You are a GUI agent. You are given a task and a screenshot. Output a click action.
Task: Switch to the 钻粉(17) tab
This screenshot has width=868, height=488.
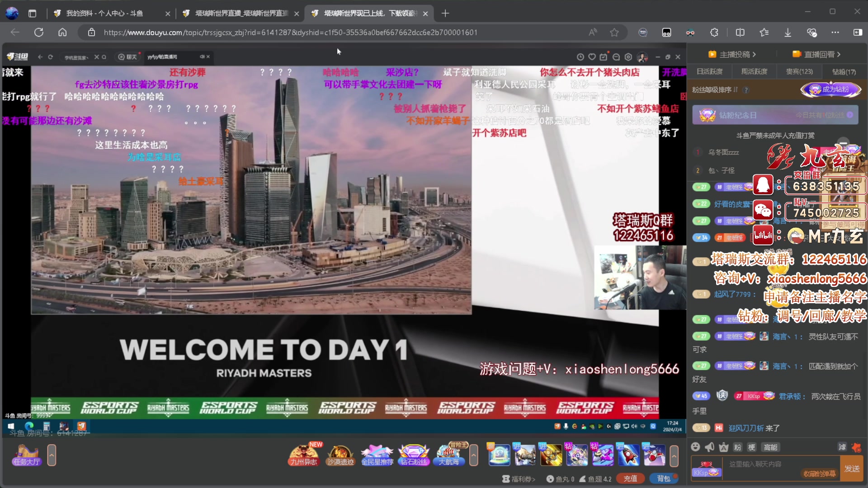click(x=844, y=71)
